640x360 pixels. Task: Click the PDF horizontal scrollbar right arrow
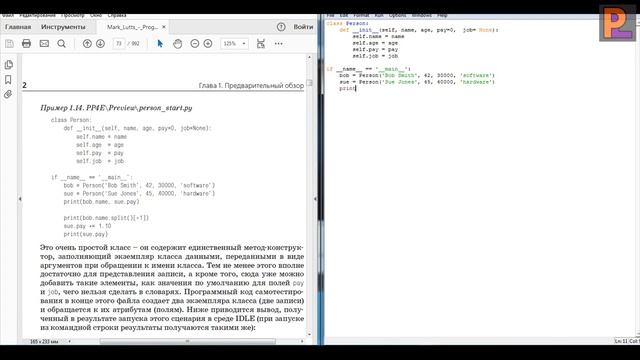302,341
